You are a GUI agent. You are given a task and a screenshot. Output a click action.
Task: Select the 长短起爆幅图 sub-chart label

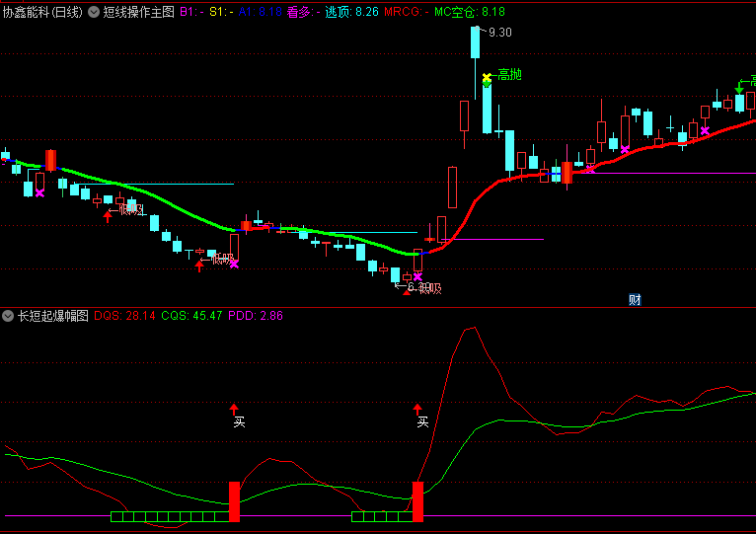click(x=53, y=316)
